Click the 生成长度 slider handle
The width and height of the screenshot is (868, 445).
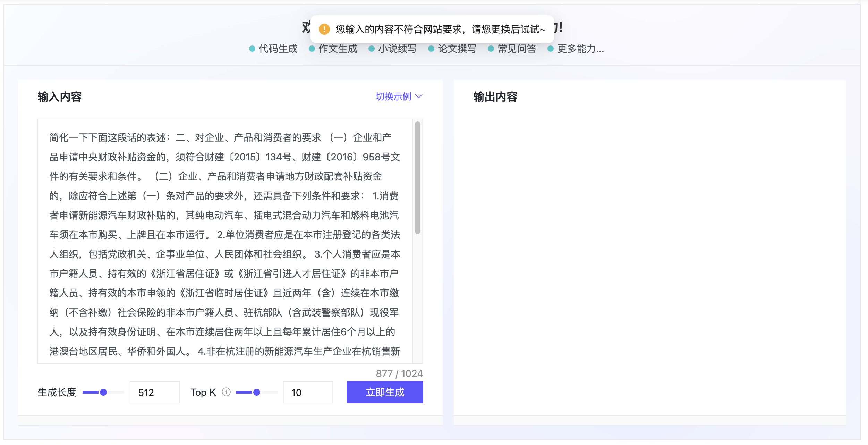click(103, 392)
